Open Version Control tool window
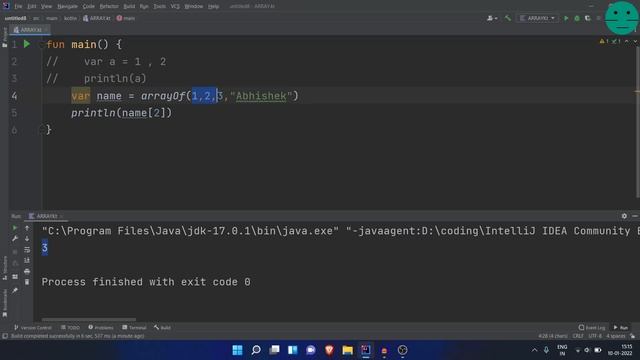Image resolution: width=640 pixels, height=360 pixels. point(33,327)
